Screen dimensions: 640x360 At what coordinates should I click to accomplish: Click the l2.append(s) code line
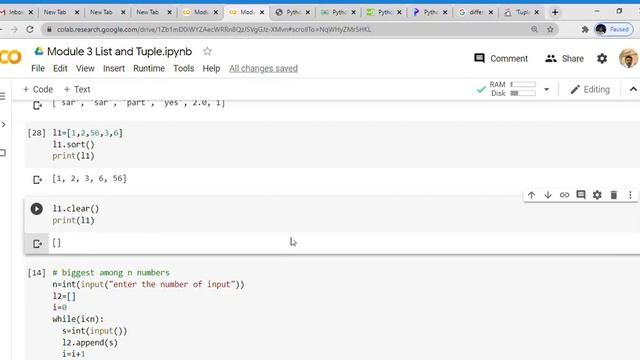point(90,342)
